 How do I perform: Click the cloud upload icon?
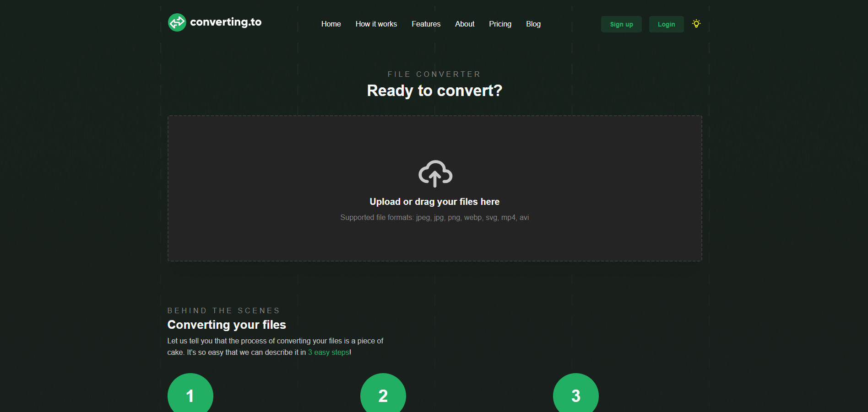435,173
